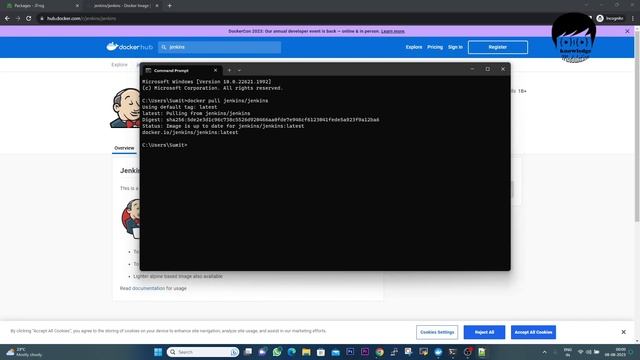Open Microsoft Store from the taskbar
The width and height of the screenshot is (640, 360).
click(321, 352)
